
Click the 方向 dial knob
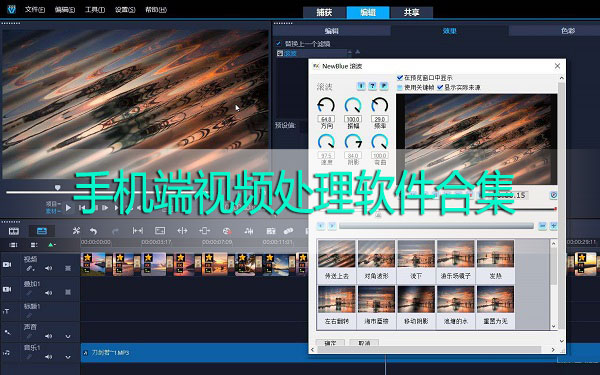(x=326, y=105)
